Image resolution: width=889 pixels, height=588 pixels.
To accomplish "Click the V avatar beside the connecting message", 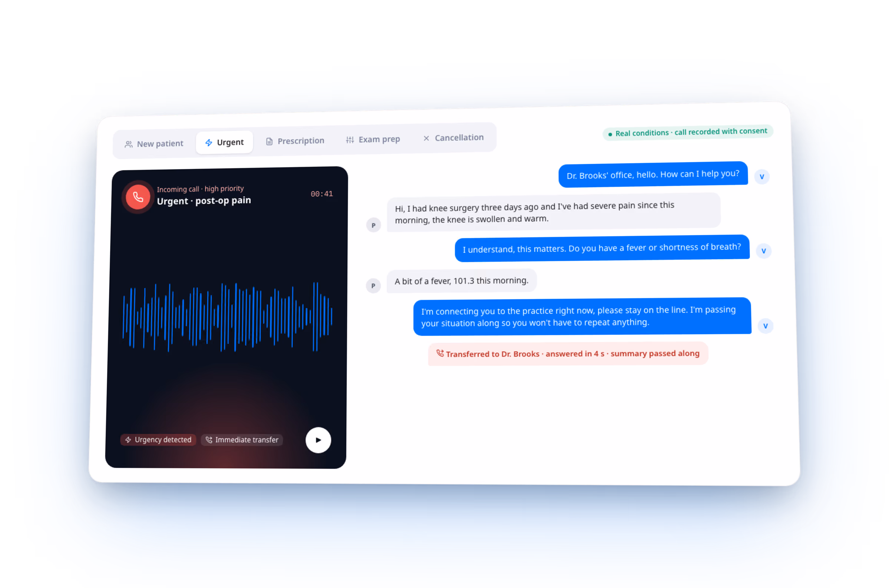I will coord(765,326).
